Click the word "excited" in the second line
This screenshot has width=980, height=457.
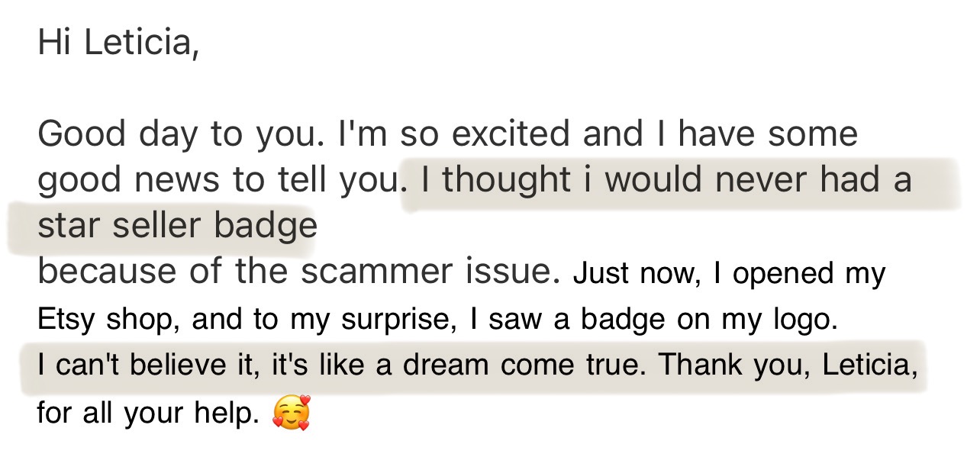click(x=511, y=135)
